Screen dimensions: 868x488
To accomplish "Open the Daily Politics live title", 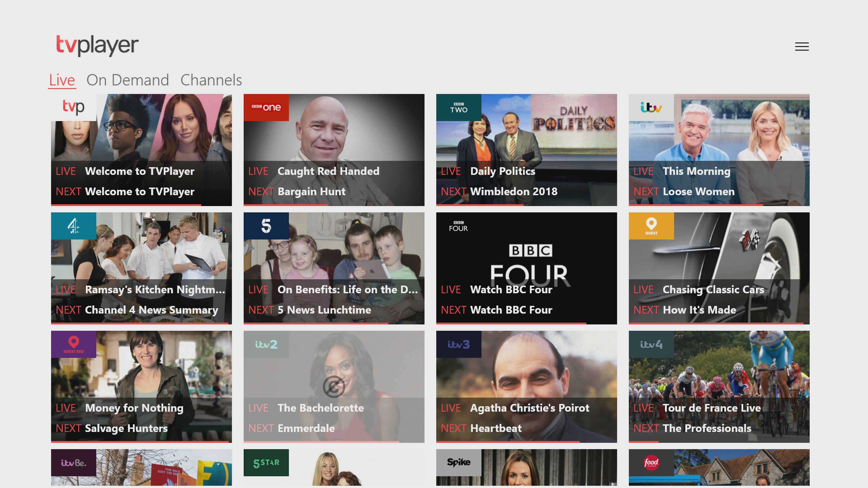I will click(x=502, y=171).
